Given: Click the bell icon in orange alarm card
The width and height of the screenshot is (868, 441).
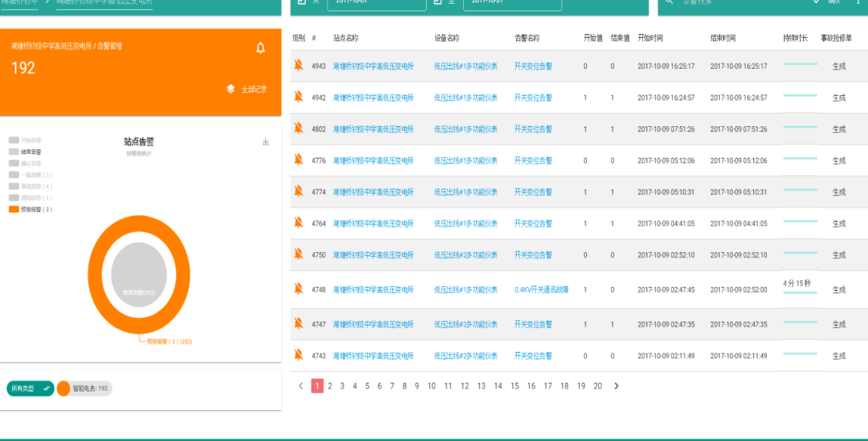Looking at the screenshot, I should click(x=261, y=48).
